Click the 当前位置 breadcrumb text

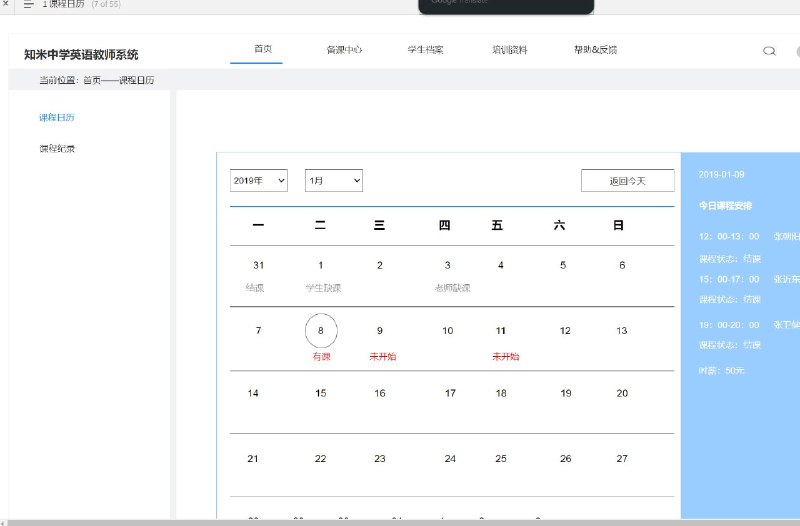pos(97,80)
